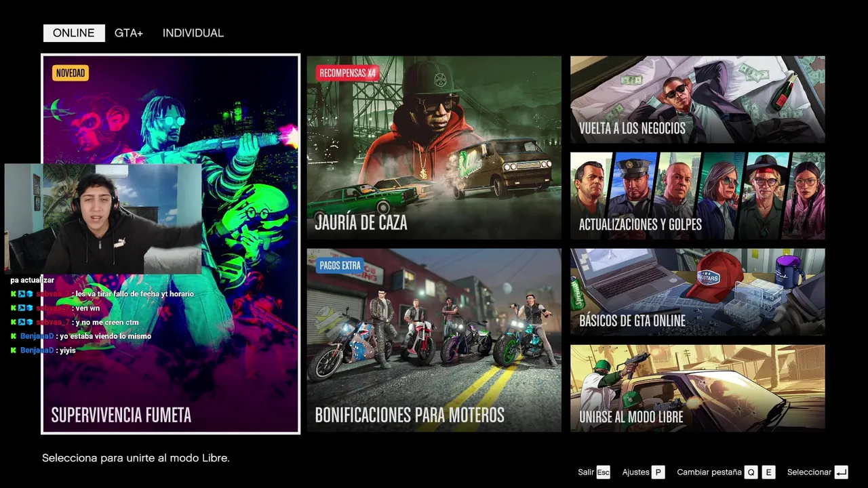Select the INDIVIDUAL tab
The height and width of the screenshot is (488, 868).
[193, 33]
